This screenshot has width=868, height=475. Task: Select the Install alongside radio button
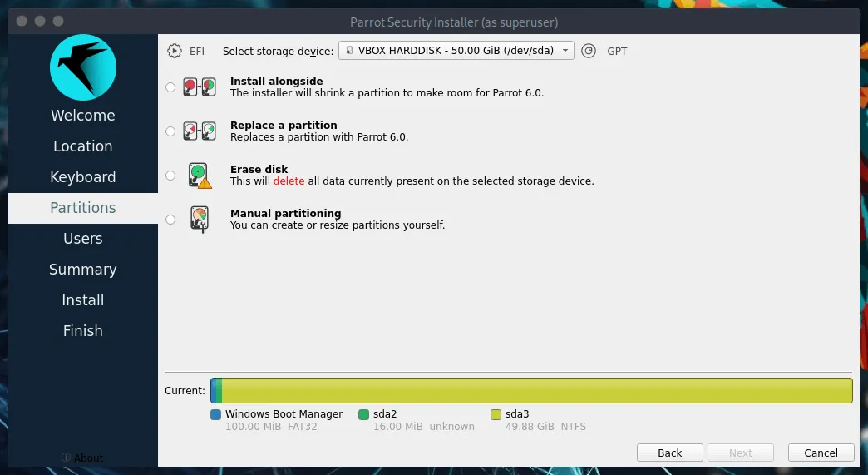click(170, 87)
